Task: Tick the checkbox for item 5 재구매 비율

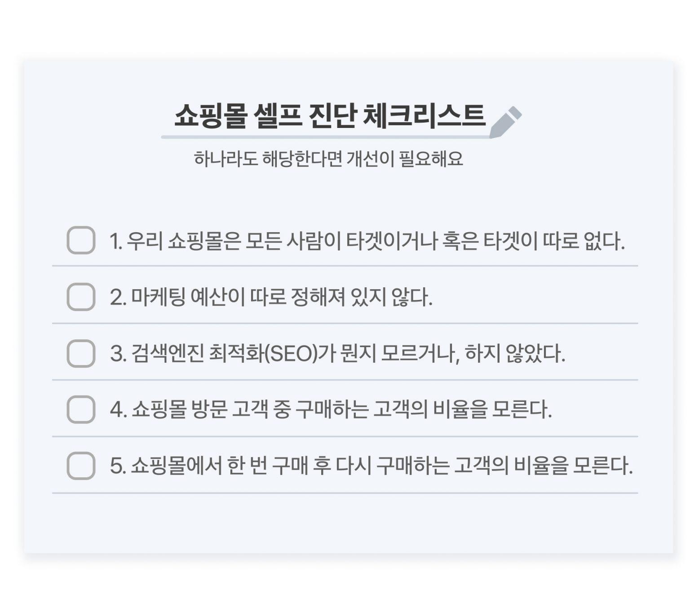Action: [81, 466]
